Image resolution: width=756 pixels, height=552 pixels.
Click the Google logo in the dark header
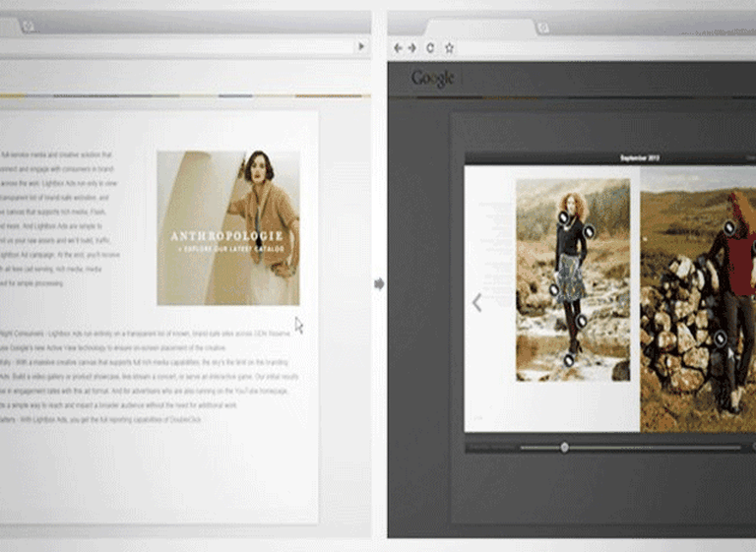click(432, 79)
